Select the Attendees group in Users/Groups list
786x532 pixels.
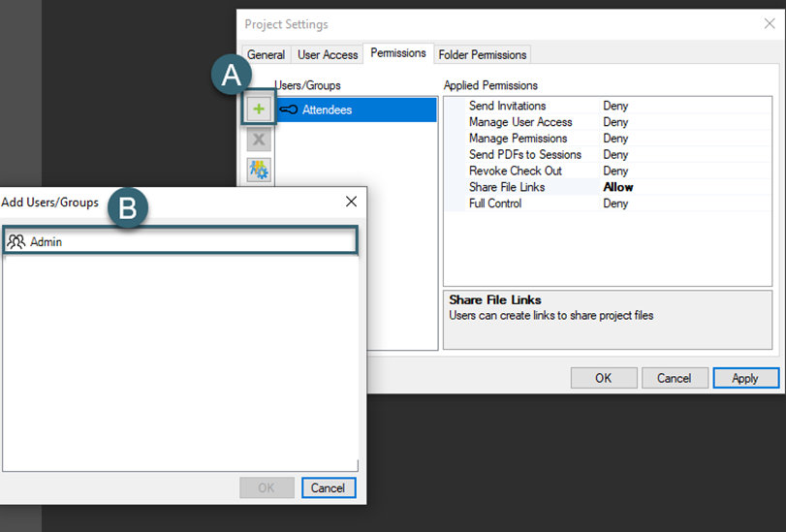pyautogui.click(x=327, y=110)
